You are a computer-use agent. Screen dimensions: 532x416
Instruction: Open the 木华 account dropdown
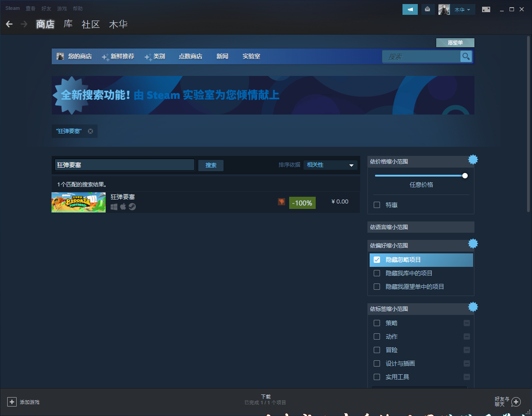[462, 9]
